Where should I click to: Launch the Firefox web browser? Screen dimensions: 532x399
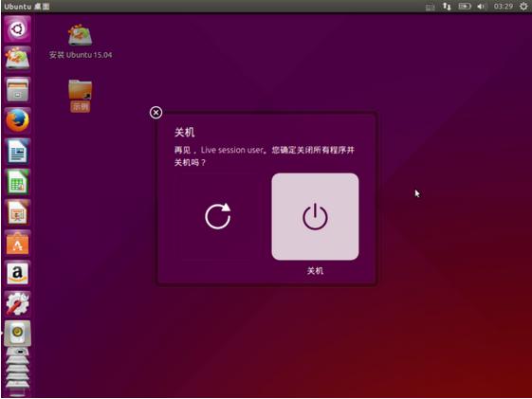pyautogui.click(x=18, y=120)
